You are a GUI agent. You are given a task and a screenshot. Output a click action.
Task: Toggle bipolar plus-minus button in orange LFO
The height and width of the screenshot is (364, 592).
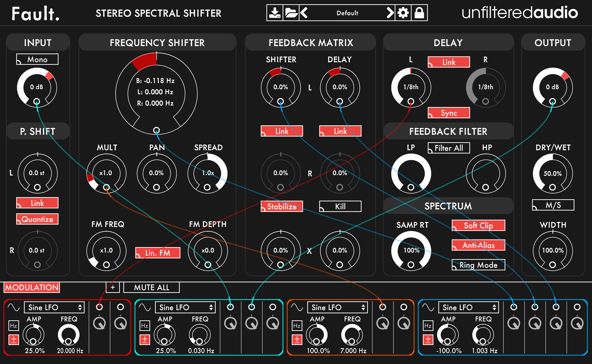(297, 340)
